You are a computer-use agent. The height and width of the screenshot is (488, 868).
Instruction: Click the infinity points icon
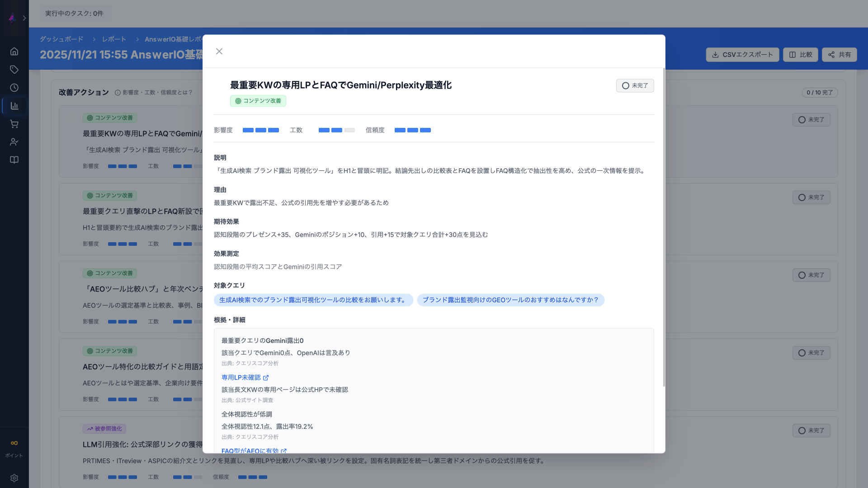(x=14, y=443)
